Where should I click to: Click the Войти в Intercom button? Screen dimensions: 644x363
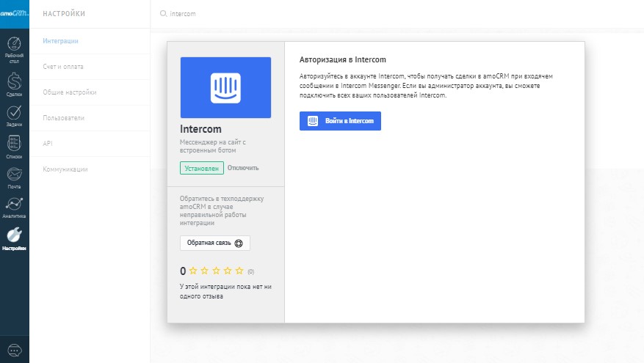coord(340,121)
